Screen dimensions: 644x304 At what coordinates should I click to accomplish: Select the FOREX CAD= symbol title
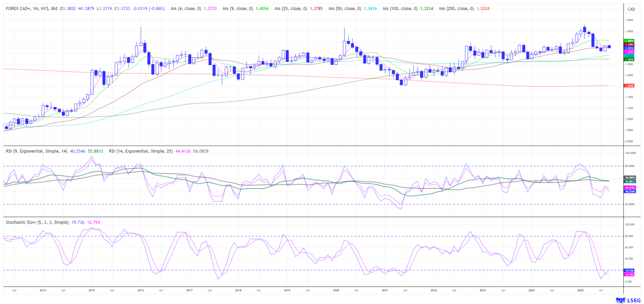pyautogui.click(x=31, y=9)
